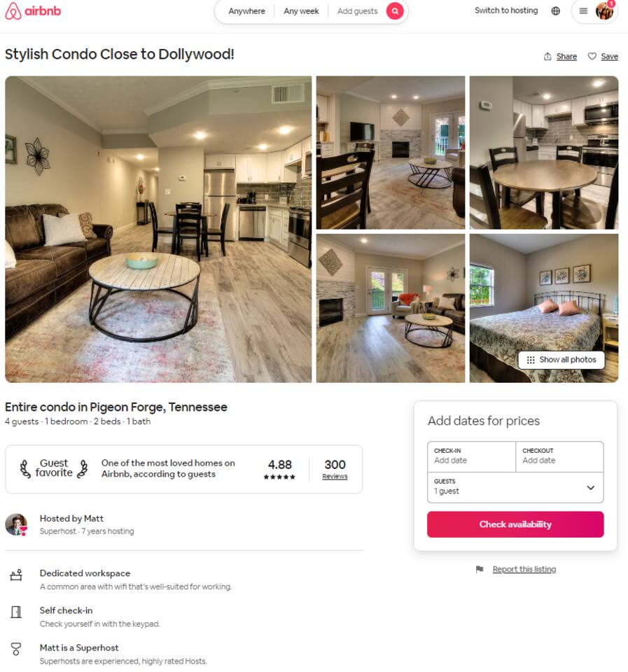The width and height of the screenshot is (628, 672).
Task: Expand the Guests dropdown chevron
Action: coord(590,488)
